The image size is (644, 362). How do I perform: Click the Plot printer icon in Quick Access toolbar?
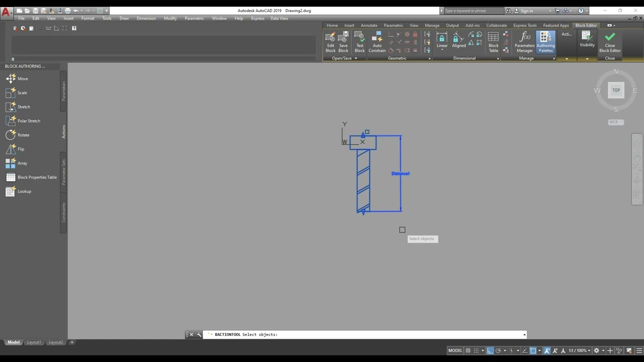click(67, 11)
